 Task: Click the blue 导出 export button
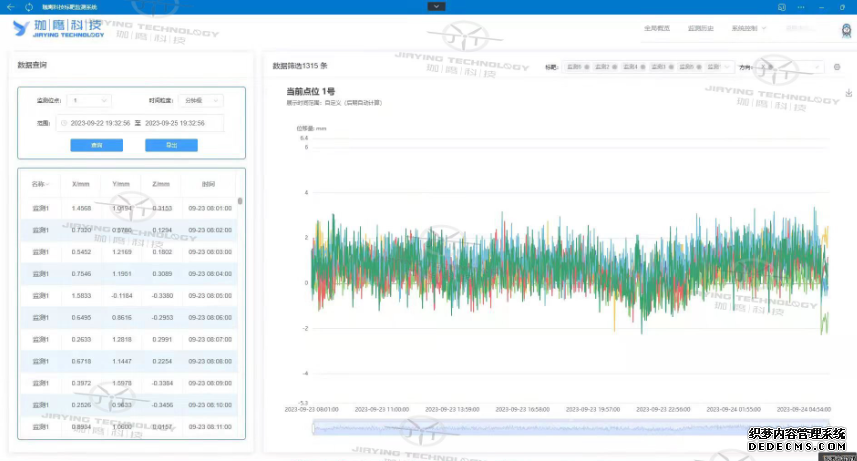coord(171,145)
